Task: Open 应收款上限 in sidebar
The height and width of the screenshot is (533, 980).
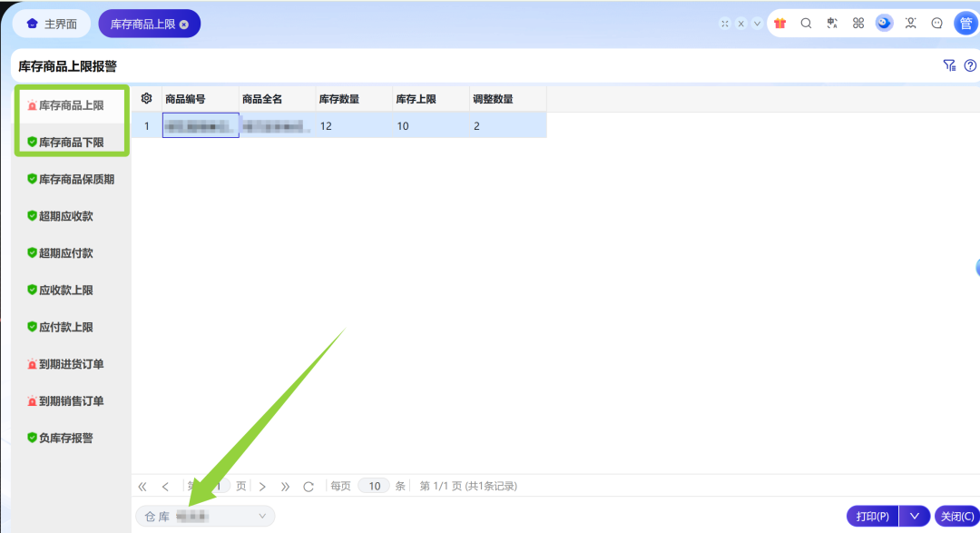Action: (x=71, y=291)
